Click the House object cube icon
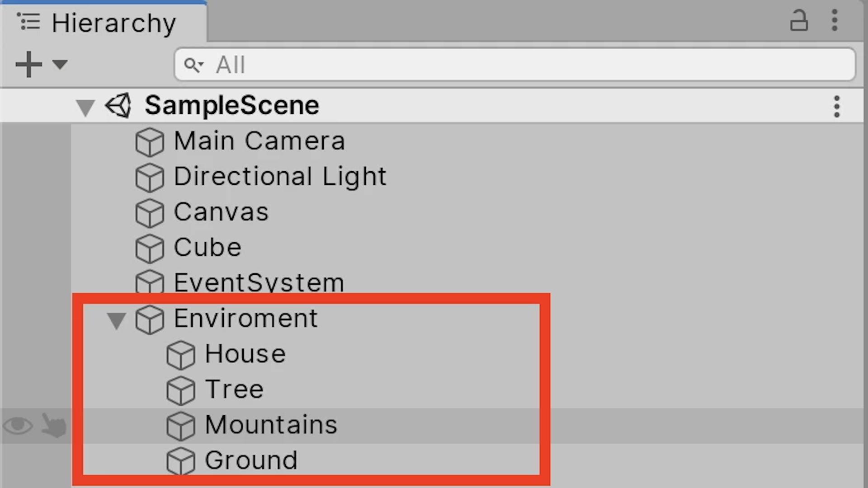868x488 pixels. pos(181,355)
